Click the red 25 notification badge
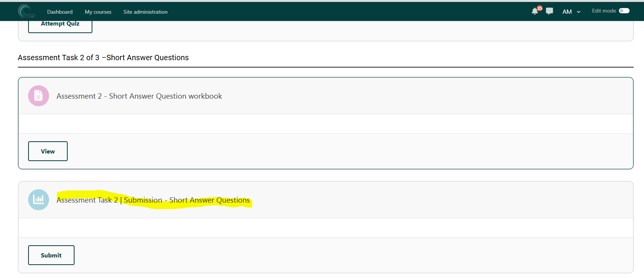Viewport: 644px width, 278px height. point(539,8)
